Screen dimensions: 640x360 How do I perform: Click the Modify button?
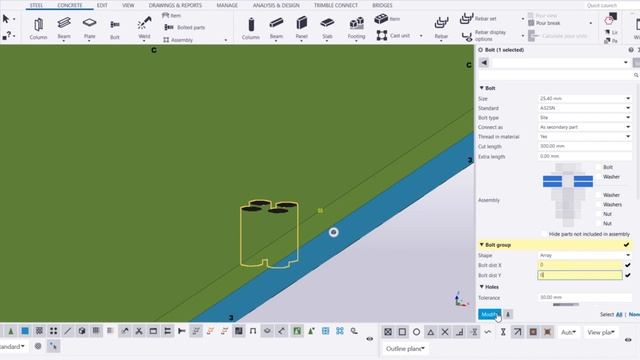click(489, 314)
